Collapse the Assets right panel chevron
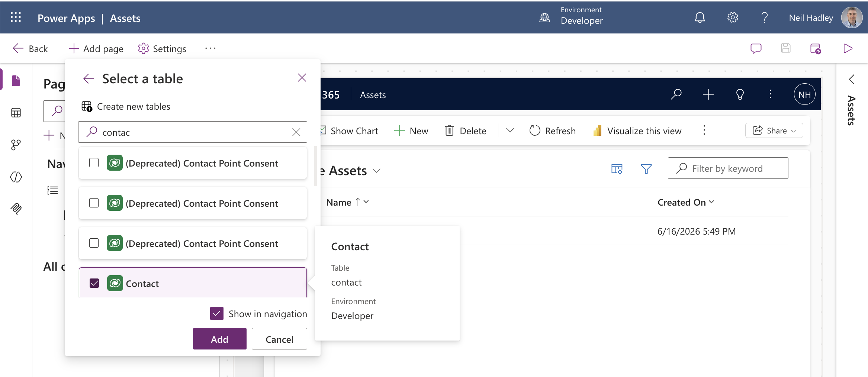The image size is (868, 377). point(852,79)
